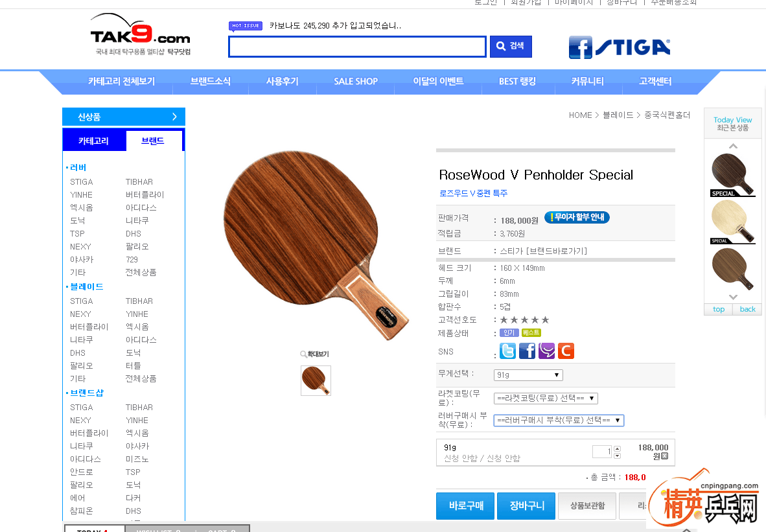
Task: Open 야사카 under 러버
Action: pos(81,259)
